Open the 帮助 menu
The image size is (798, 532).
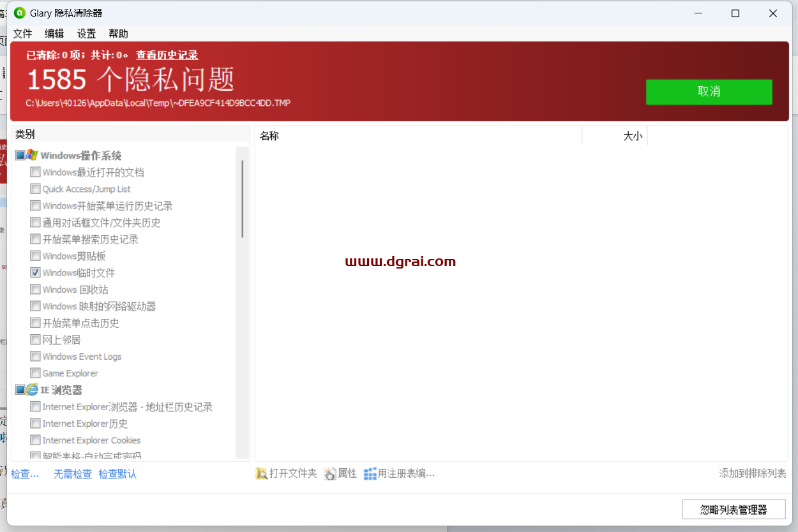(x=118, y=34)
